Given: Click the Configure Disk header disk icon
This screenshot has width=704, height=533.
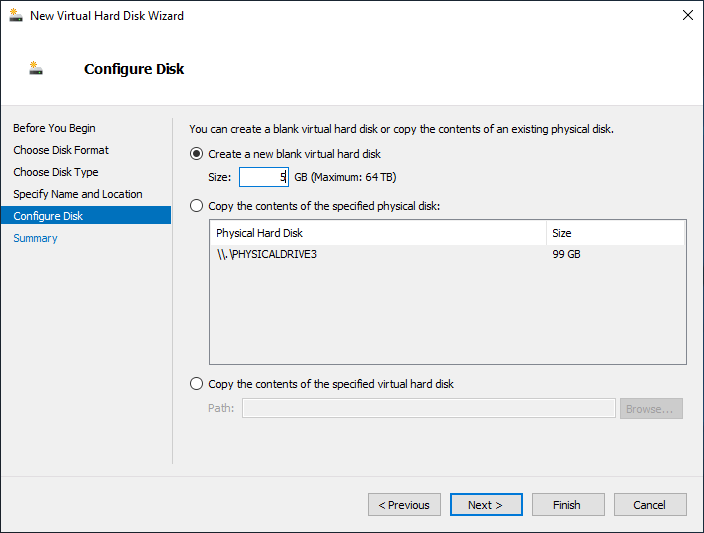Looking at the screenshot, I should [x=36, y=68].
